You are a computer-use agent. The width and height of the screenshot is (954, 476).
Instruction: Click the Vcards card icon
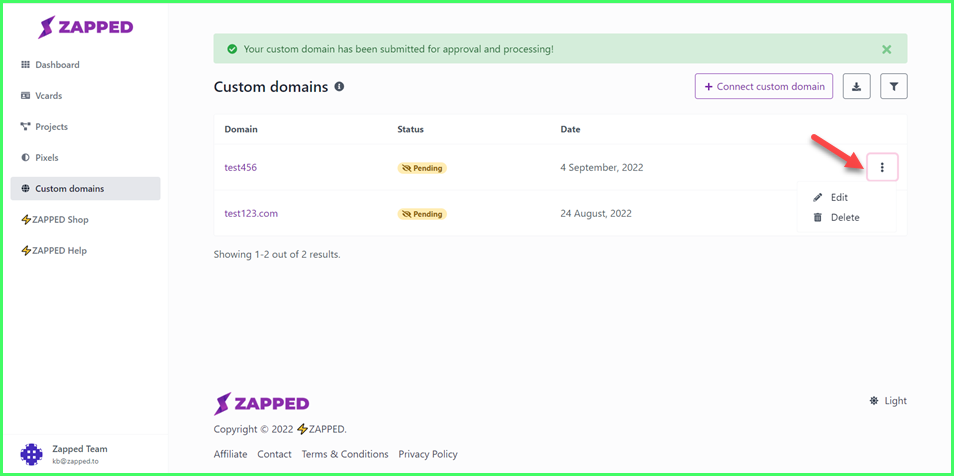(26, 96)
